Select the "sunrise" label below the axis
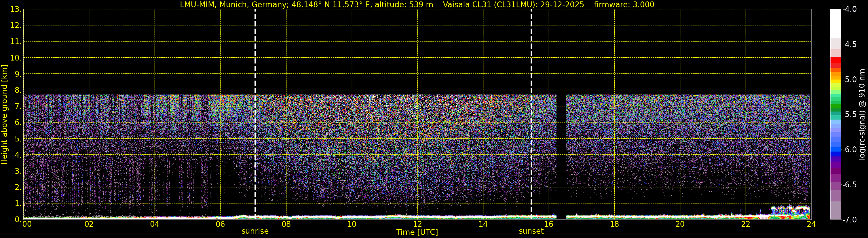Viewport: 868px width, 238px height. coord(255,231)
